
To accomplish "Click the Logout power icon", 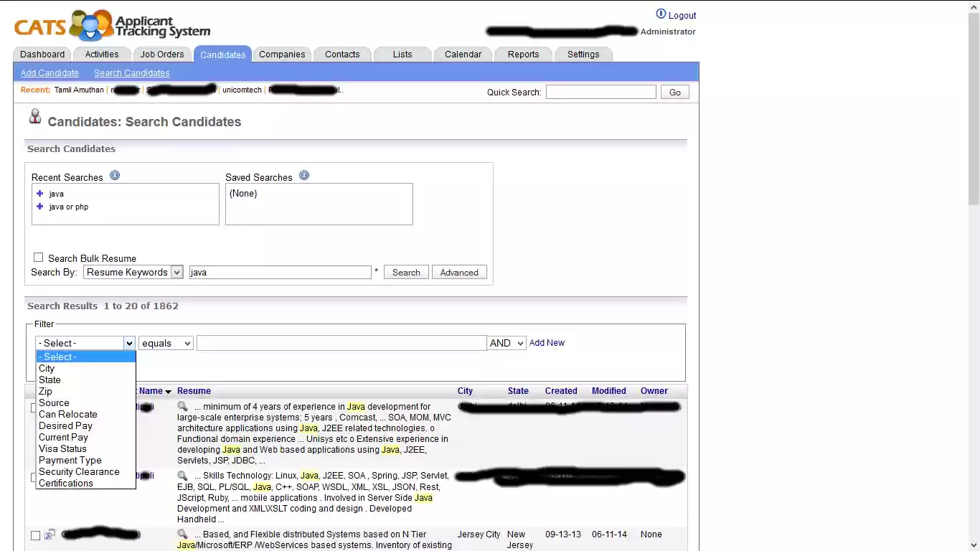I will click(661, 14).
